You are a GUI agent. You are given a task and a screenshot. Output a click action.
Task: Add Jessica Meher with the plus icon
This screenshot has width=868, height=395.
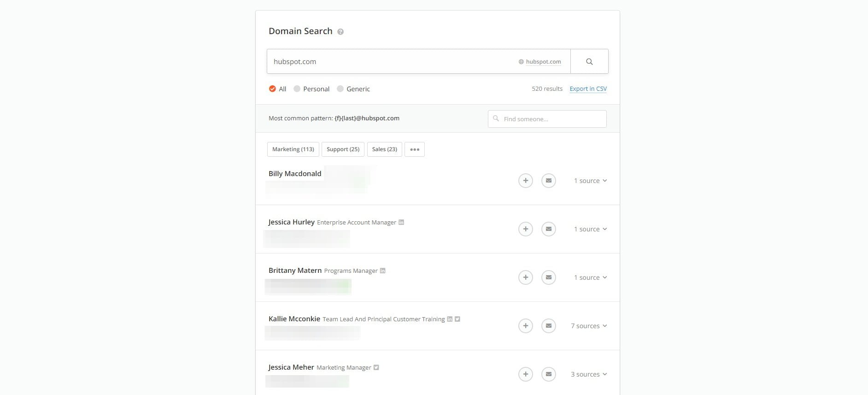click(x=526, y=374)
